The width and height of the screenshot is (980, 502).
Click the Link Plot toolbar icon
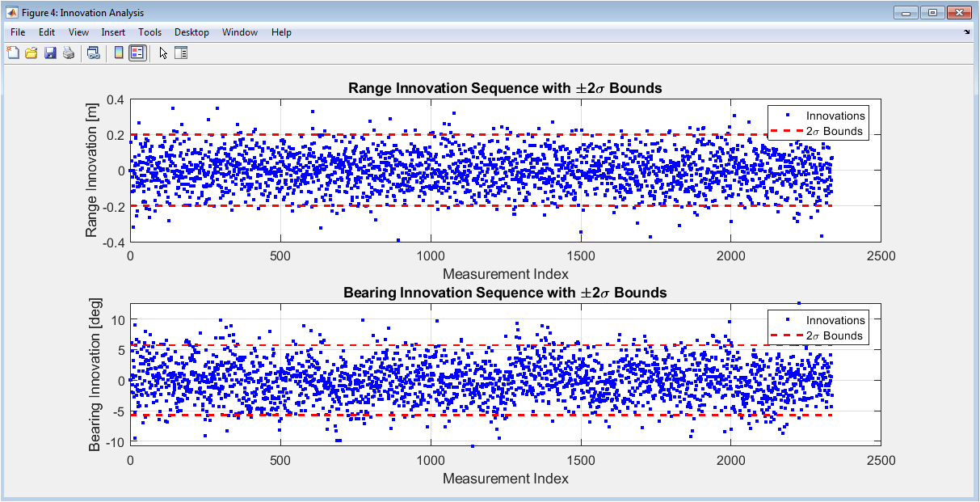(x=94, y=53)
